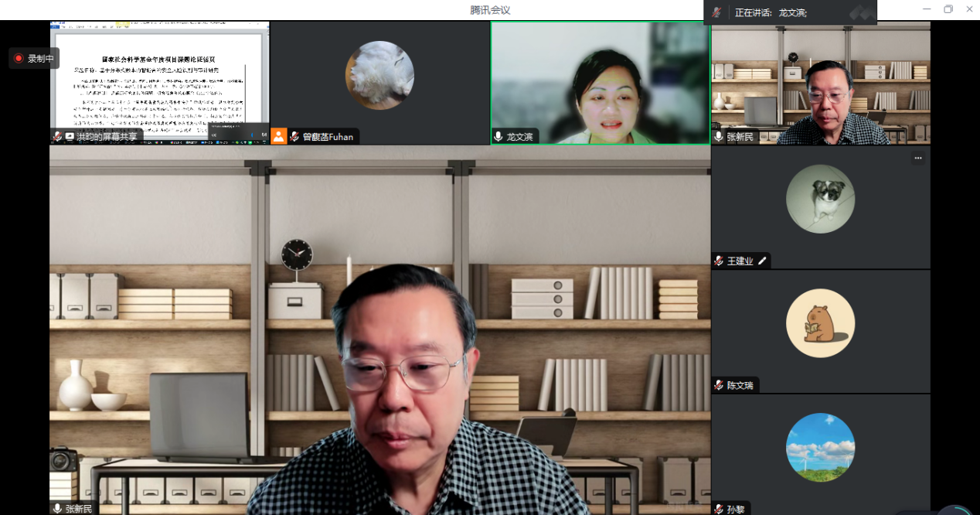Screen dimensions: 980x515
Task: Click the muted mic icon beside 孙黎
Action: pos(719,509)
